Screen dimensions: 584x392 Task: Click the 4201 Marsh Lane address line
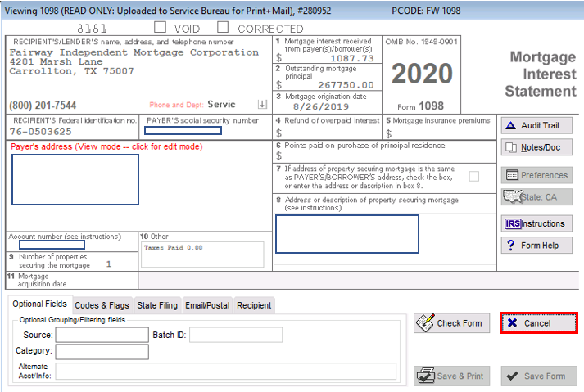(x=57, y=62)
